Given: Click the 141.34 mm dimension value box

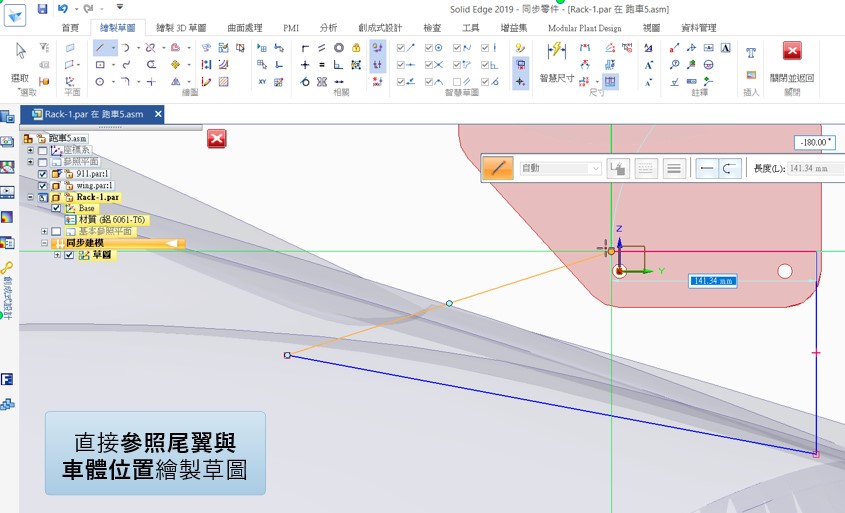Looking at the screenshot, I should tap(713, 281).
